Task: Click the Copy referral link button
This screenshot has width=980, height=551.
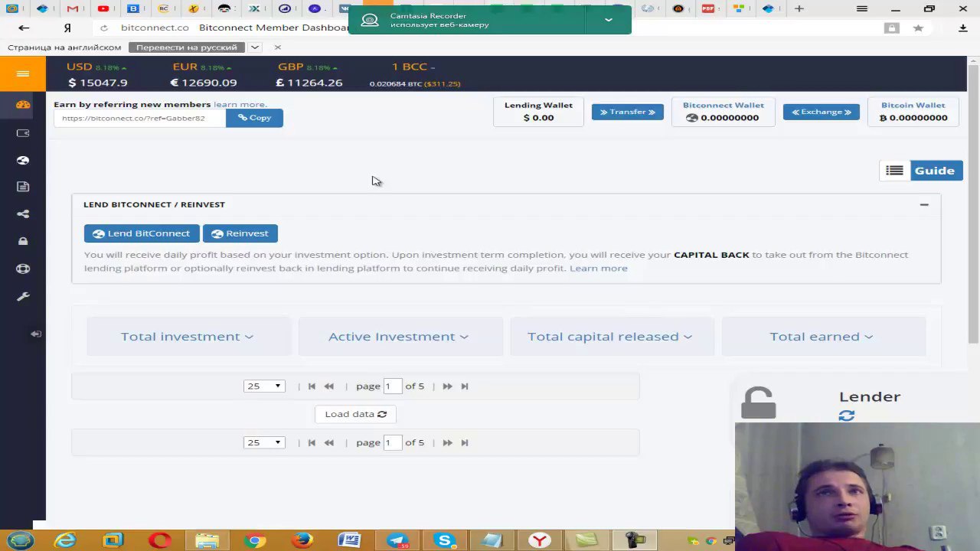Action: point(254,118)
